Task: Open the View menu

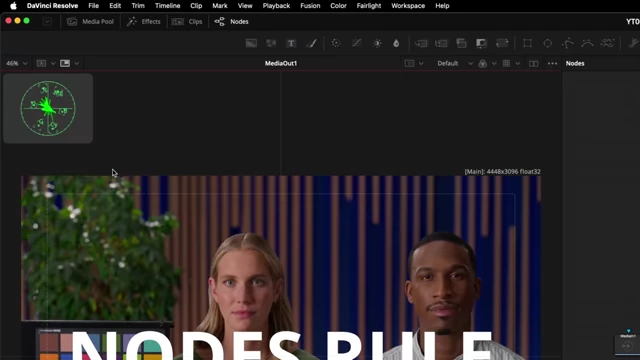Action: coord(245,6)
